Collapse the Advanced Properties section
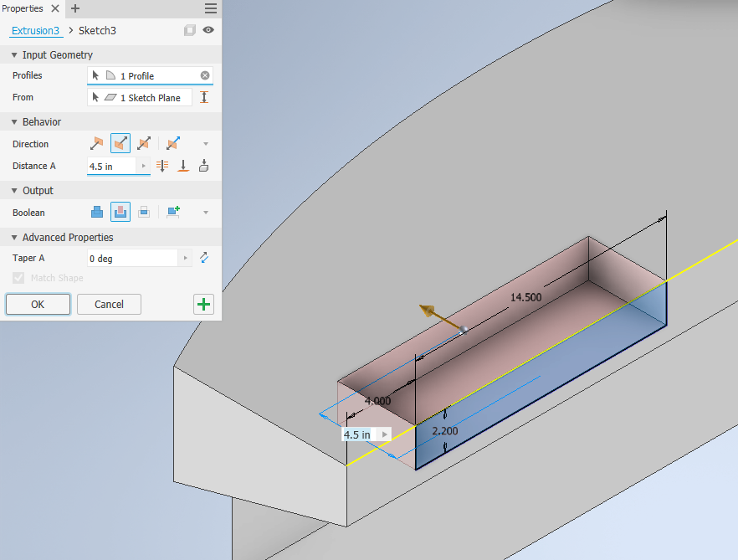This screenshot has height=560, width=738. (x=14, y=238)
